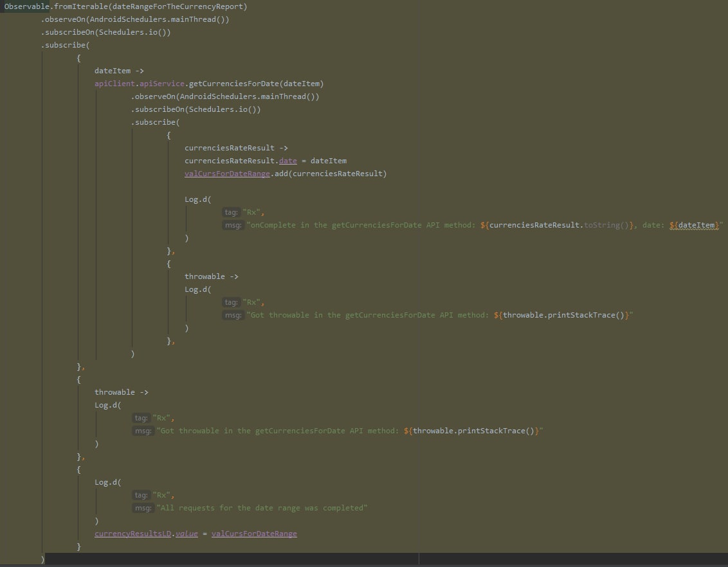Screen dimensions: 728x567
Task: Click the word Observable on the first line
Action: [26, 6]
